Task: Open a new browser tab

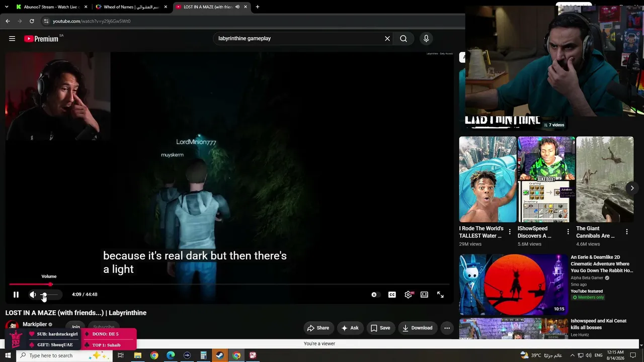Action: coord(258,7)
